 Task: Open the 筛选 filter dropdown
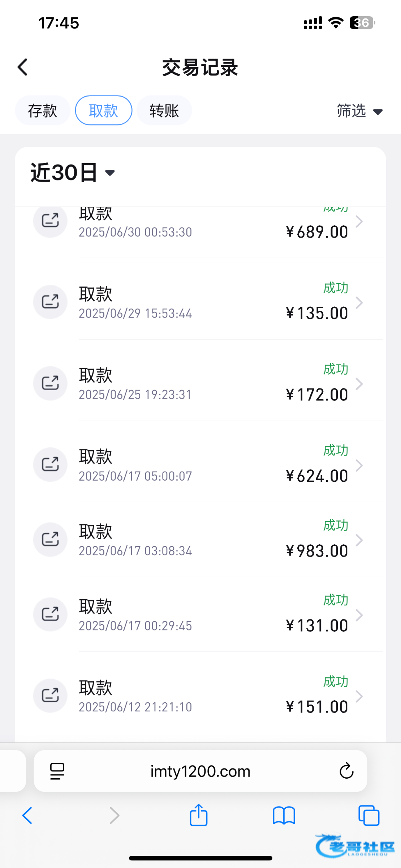359,111
